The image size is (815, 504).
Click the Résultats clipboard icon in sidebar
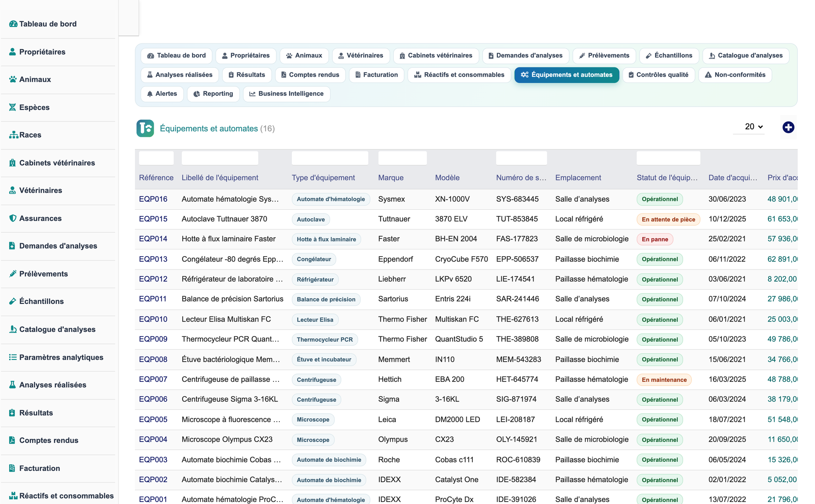click(x=12, y=413)
